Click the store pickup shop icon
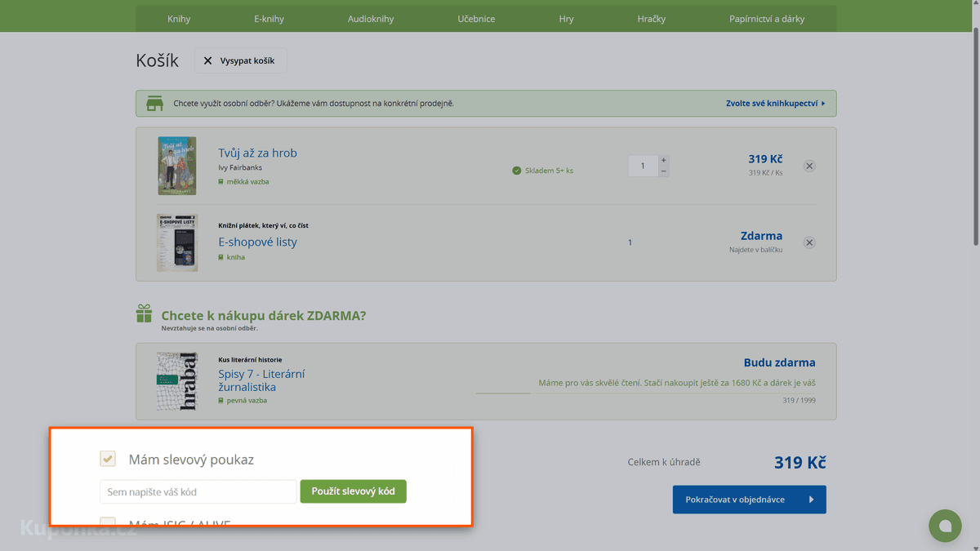Viewport: 980px width, 551px height. point(154,104)
